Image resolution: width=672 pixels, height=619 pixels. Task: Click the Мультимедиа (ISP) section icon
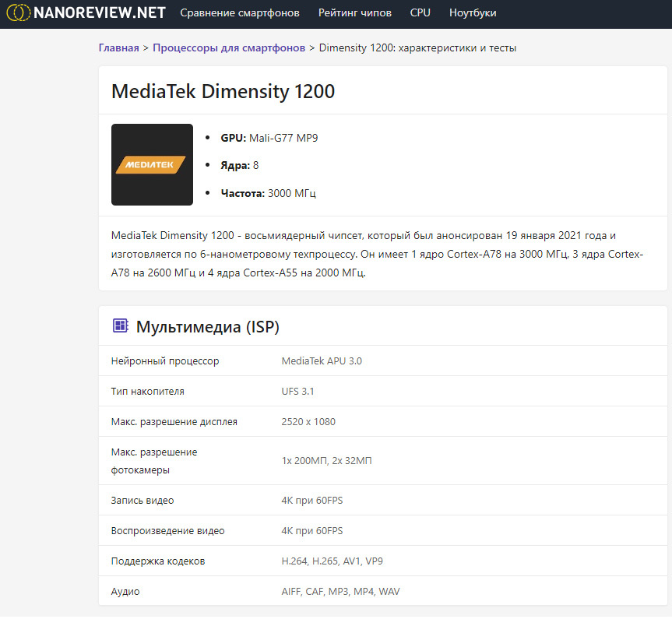coord(121,325)
